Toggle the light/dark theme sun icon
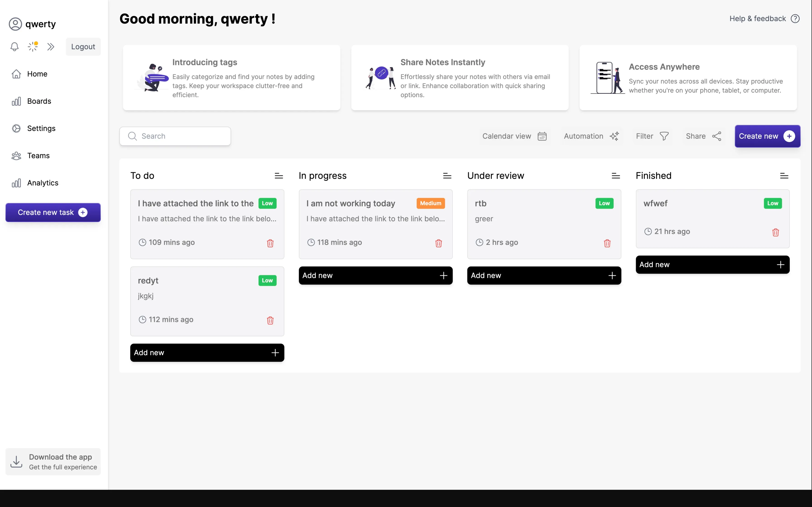Viewport: 812px width, 507px height. click(x=33, y=47)
